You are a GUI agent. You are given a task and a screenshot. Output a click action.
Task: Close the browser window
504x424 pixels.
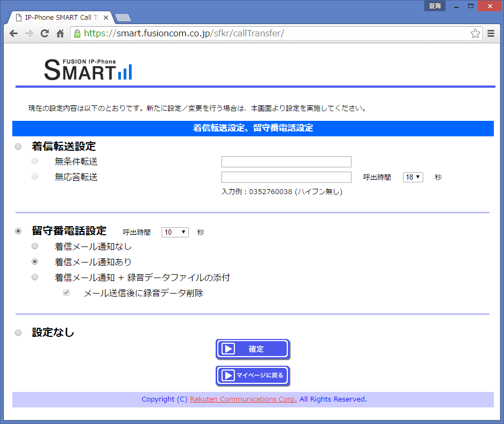pos(490,6)
